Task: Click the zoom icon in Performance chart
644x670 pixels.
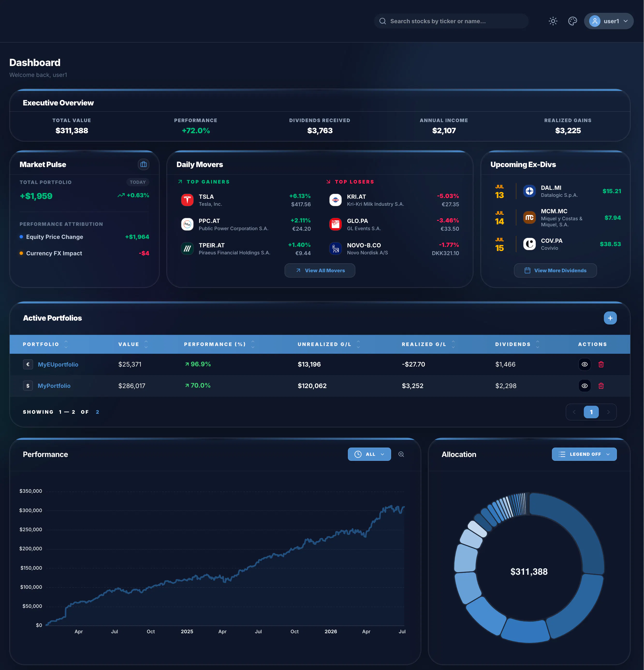Action: coord(401,454)
